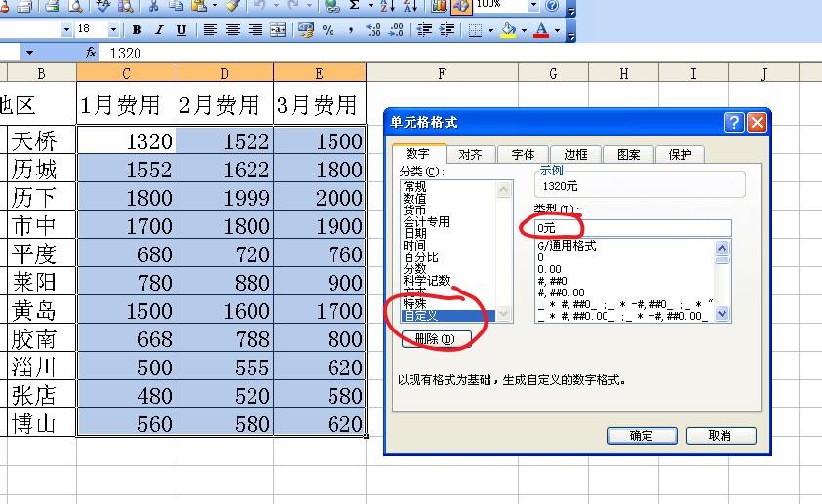The height and width of the screenshot is (504, 822).
Task: Confirm with the 确定 button
Action: (643, 436)
